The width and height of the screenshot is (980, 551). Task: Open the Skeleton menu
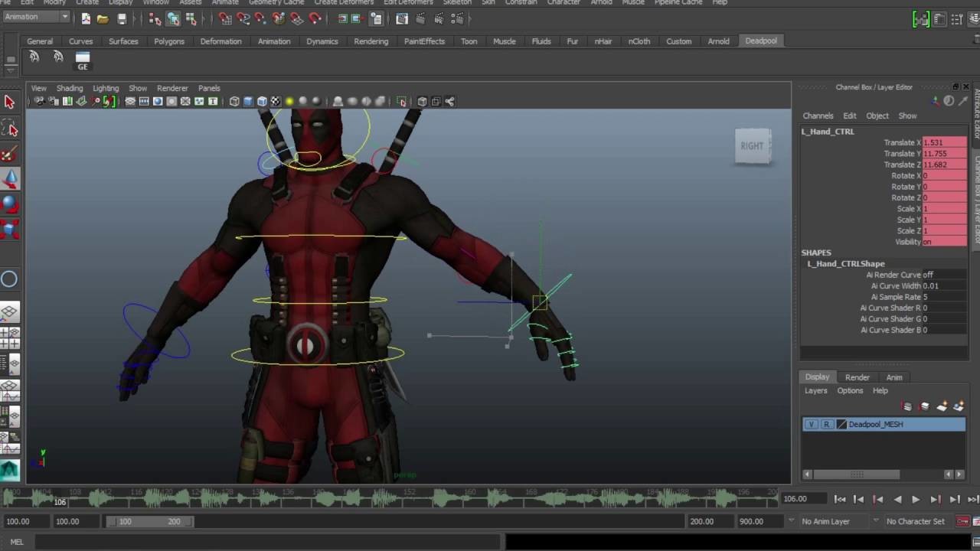click(x=457, y=3)
